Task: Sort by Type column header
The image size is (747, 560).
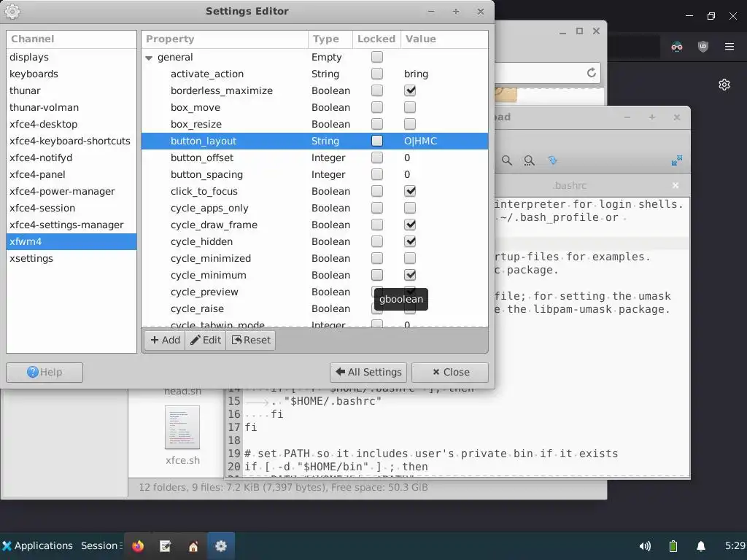Action: pyautogui.click(x=330, y=39)
